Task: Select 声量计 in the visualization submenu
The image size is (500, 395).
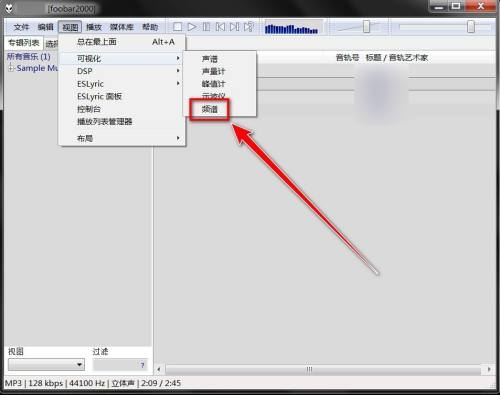Action: pos(220,71)
